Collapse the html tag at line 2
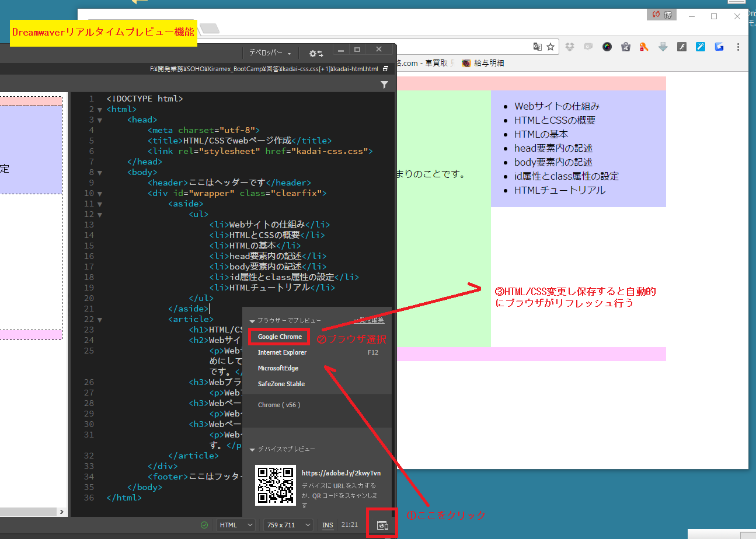 [x=99, y=110]
